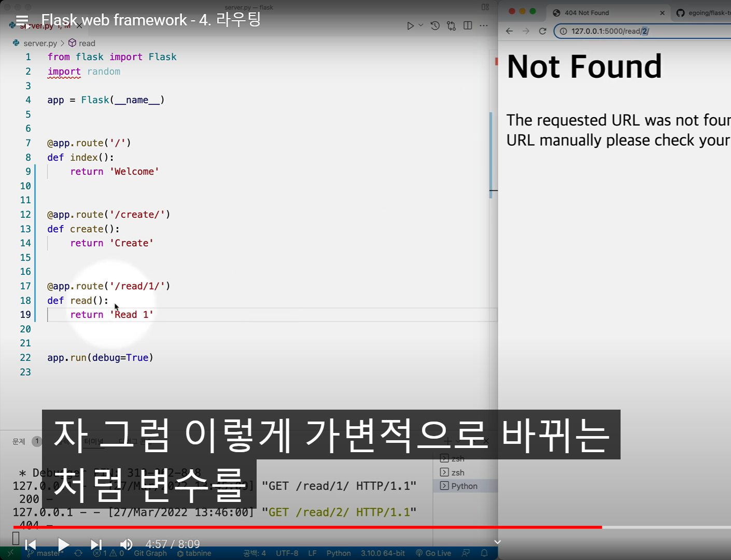The height and width of the screenshot is (560, 731).
Task: Change indentation setting 공백: 4
Action: click(255, 553)
